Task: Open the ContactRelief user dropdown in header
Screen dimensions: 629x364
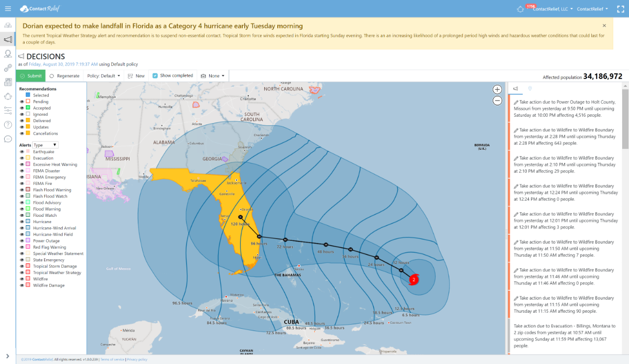Action: pos(592,9)
